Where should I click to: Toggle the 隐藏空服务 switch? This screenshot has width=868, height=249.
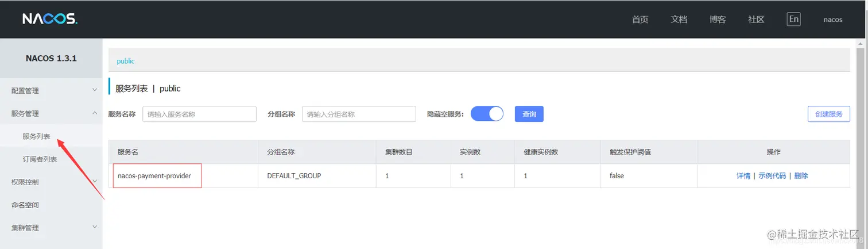tap(487, 114)
